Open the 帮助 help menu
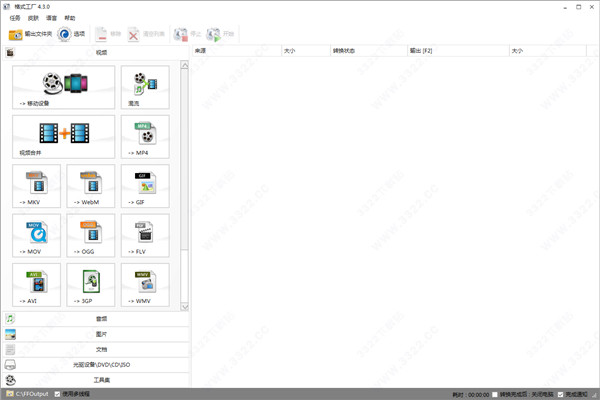 click(x=70, y=18)
